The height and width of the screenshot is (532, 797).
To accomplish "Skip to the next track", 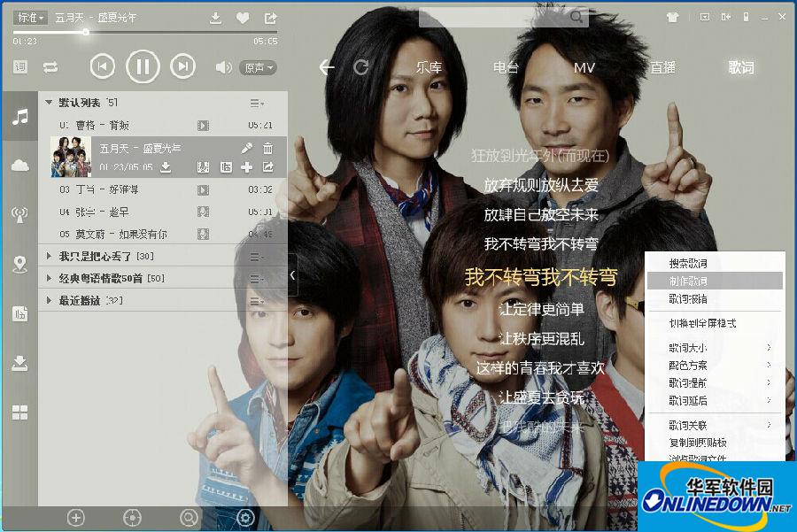I will point(182,66).
